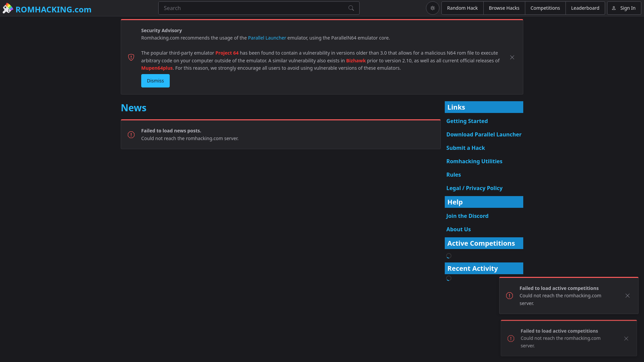Open the Parallel Launcher link in advisory
644x362 pixels.
267,38
